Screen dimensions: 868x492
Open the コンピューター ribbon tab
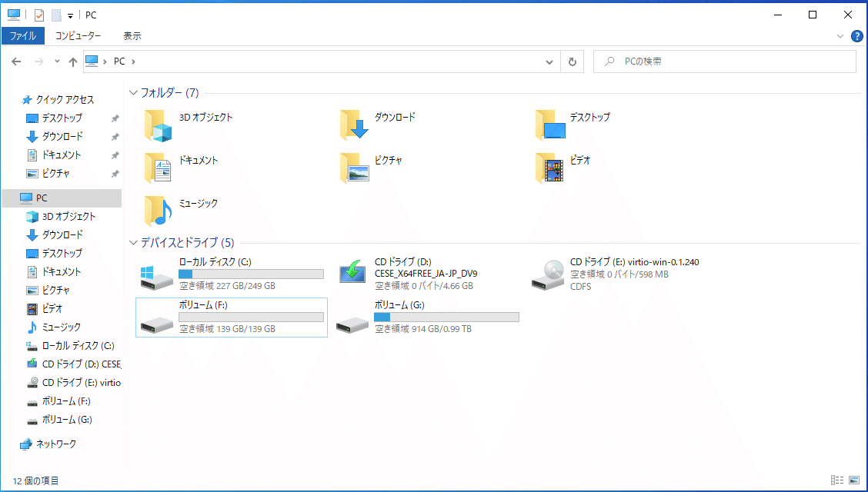(x=78, y=36)
